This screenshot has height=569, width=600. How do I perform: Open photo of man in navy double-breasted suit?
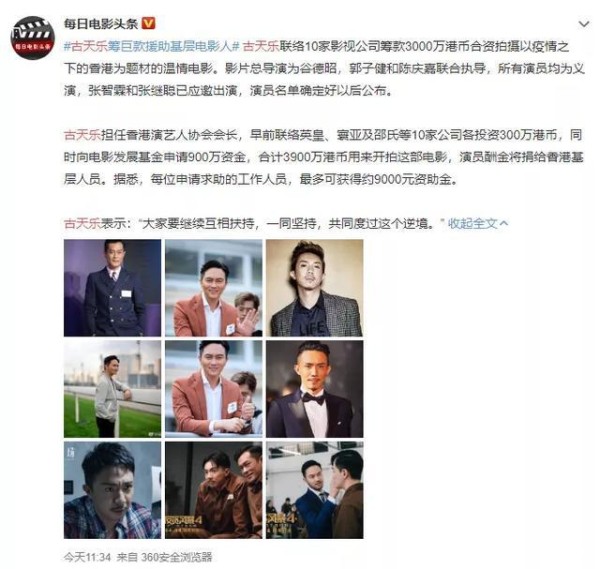point(112,288)
